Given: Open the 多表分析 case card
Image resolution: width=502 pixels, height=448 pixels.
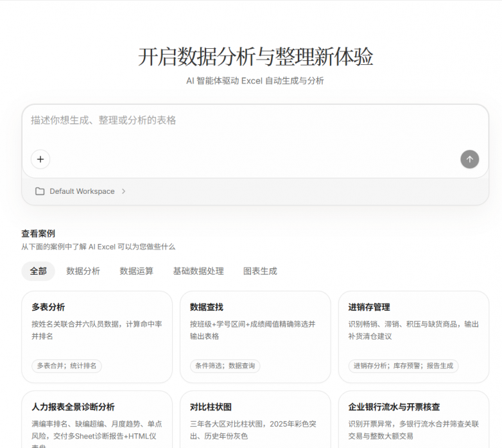Looking at the screenshot, I should tap(97, 337).
